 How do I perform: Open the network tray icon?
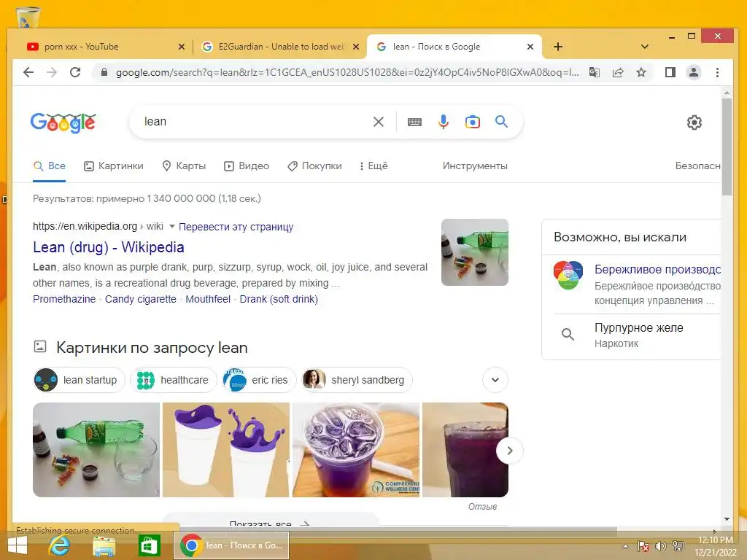(x=678, y=546)
